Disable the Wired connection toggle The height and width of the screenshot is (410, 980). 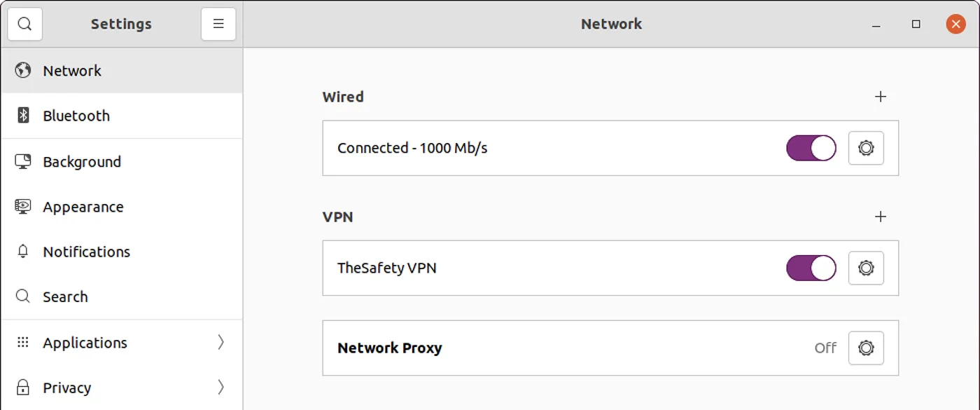coord(811,148)
